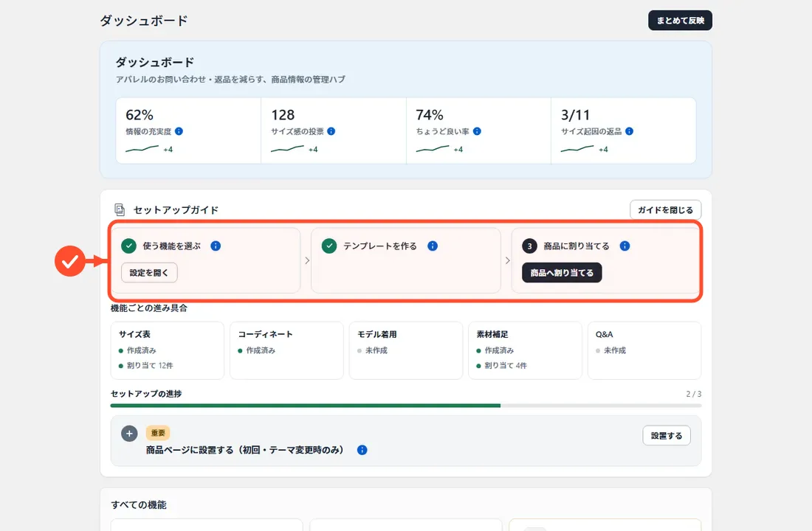Click green checkmark for テンプレートを作る
This screenshot has height=531, width=812.
pyautogui.click(x=329, y=246)
